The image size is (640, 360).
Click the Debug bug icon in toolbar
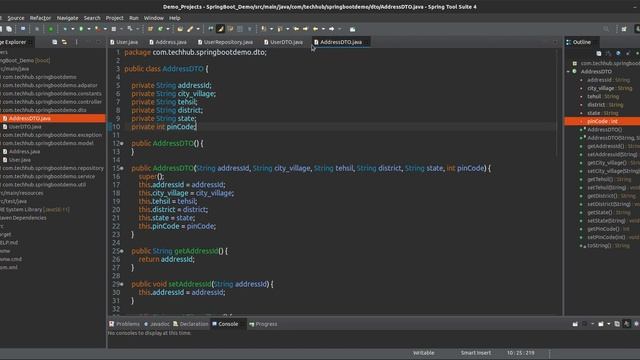coord(64,29)
